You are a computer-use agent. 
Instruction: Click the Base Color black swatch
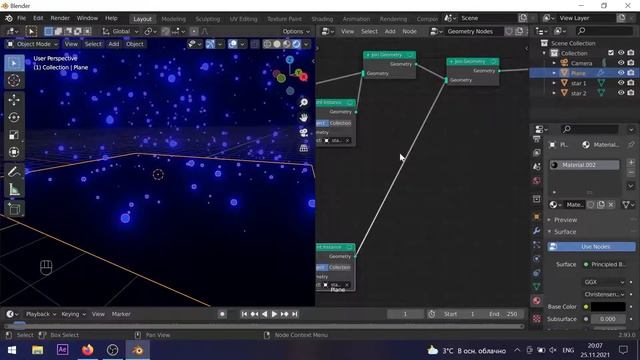608,307
